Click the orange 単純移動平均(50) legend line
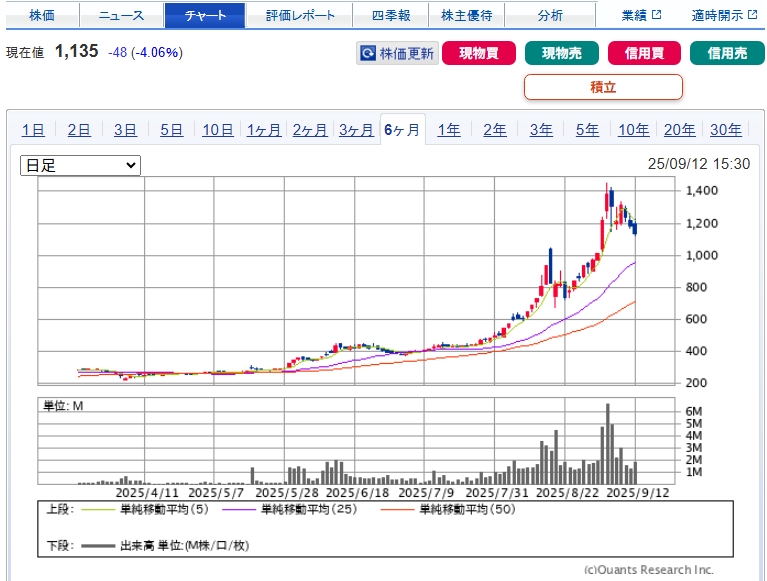 click(397, 510)
